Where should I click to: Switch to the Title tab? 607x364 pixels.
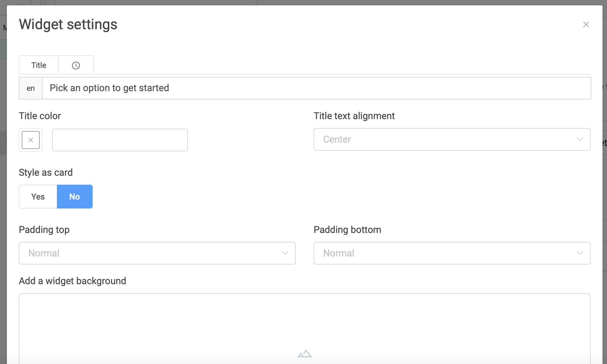(x=39, y=65)
